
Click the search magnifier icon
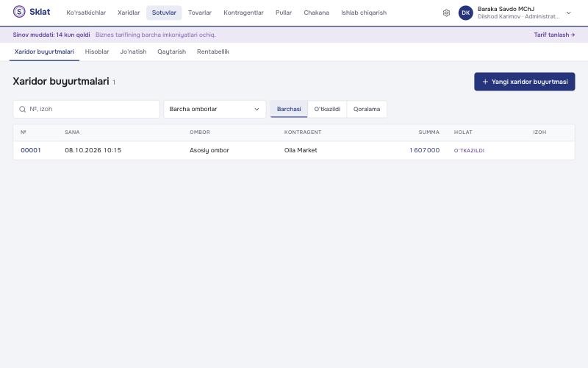pos(23,109)
